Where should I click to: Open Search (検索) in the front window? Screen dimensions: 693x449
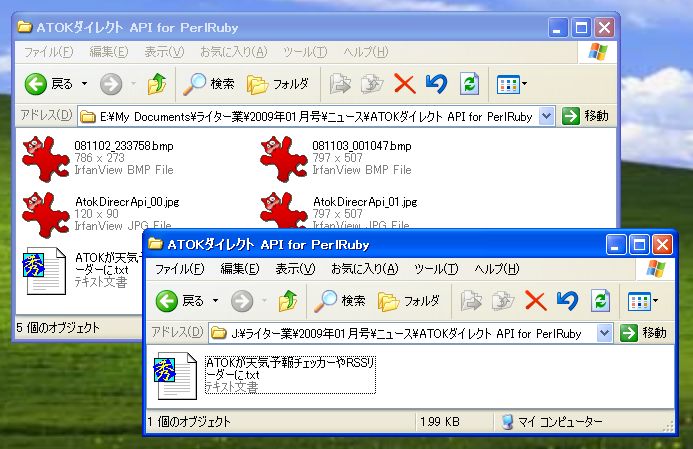pyautogui.click(x=340, y=301)
